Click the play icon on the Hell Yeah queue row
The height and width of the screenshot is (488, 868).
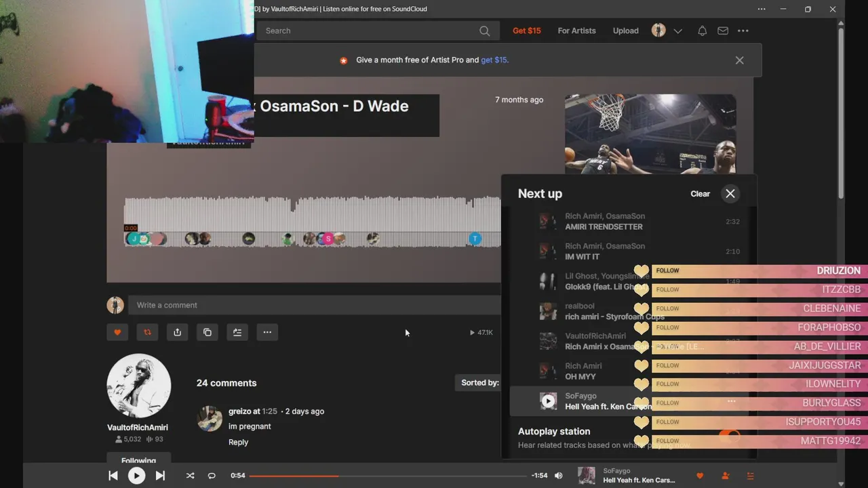click(548, 401)
